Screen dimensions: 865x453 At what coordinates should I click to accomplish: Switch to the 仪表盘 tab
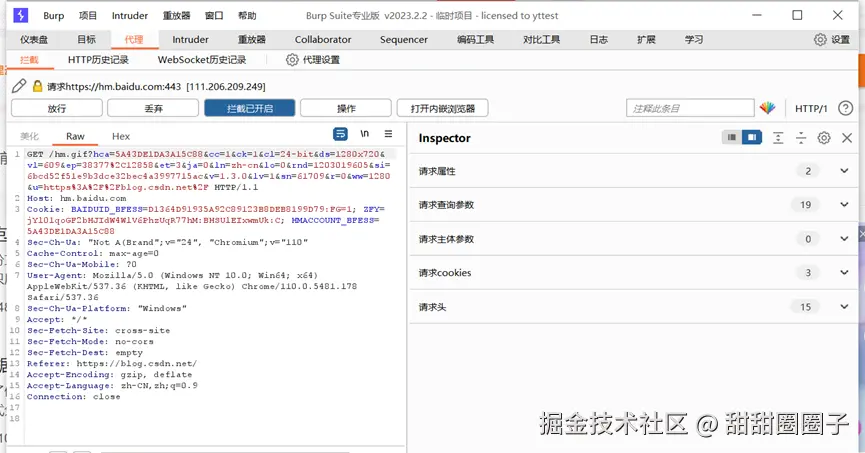coord(34,39)
